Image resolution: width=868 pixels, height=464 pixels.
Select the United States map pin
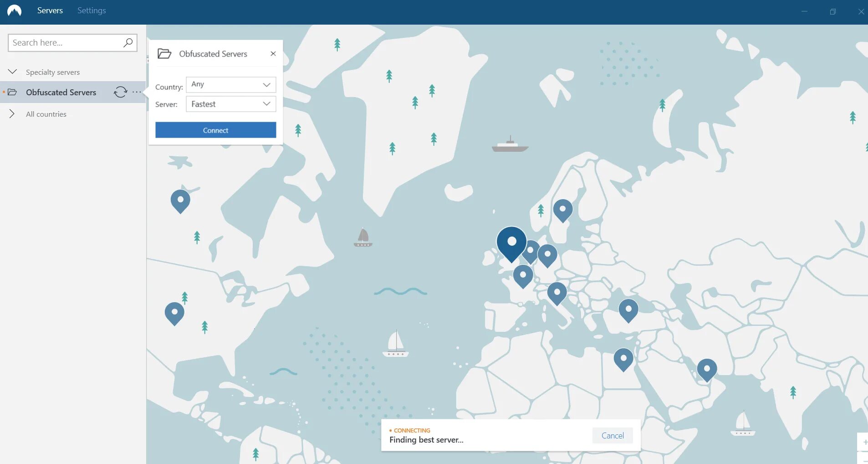click(174, 313)
